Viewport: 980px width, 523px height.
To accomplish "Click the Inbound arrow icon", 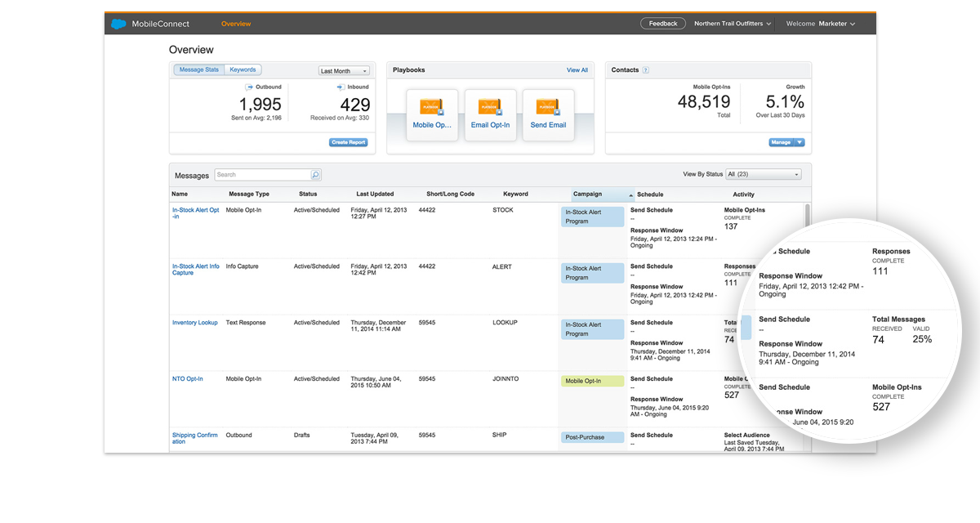I will 341,87.
